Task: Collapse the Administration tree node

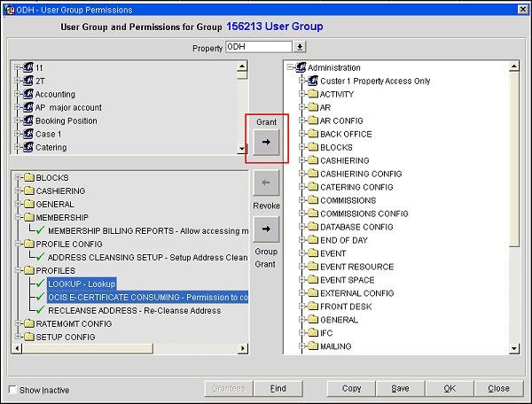Action: point(291,67)
